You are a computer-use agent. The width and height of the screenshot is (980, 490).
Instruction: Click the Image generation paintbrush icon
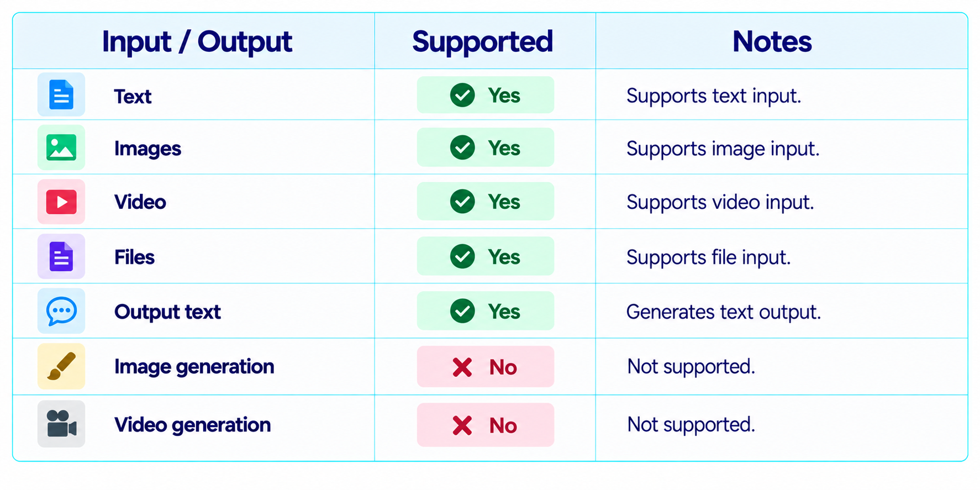click(61, 366)
